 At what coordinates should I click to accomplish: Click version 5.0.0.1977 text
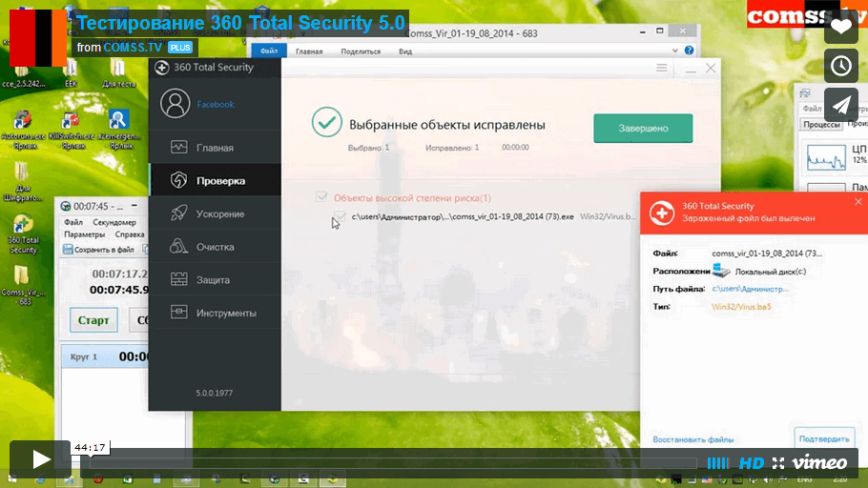(215, 393)
